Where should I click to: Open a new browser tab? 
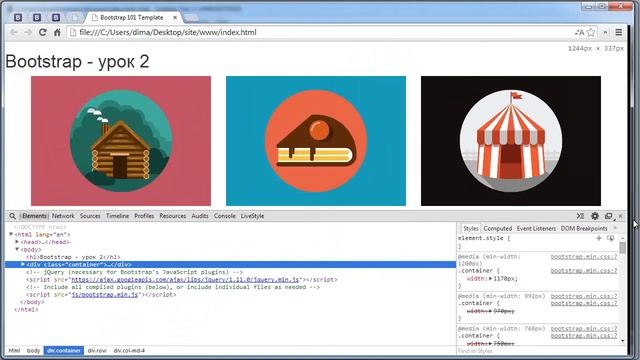[191, 18]
